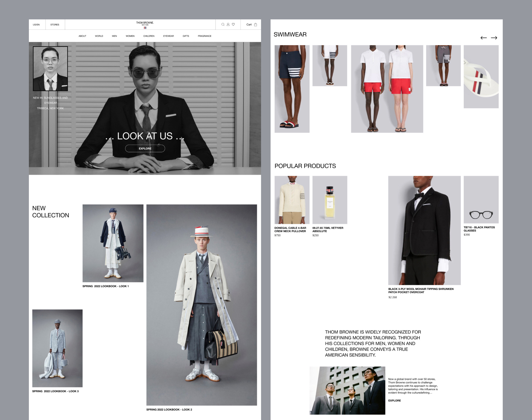The height and width of the screenshot is (420, 532).
Task: Open the user account icon
Action: [x=228, y=24]
